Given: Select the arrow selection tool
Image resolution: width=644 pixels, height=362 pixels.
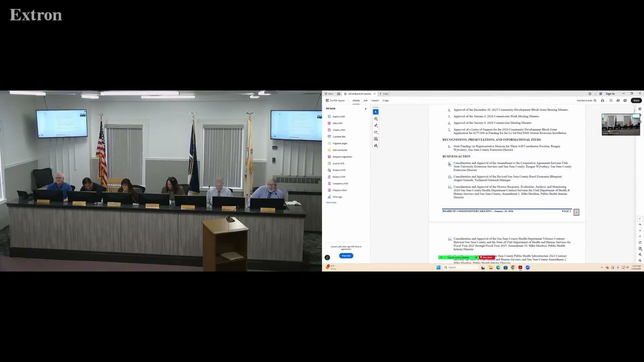Looking at the screenshot, I should [376, 112].
